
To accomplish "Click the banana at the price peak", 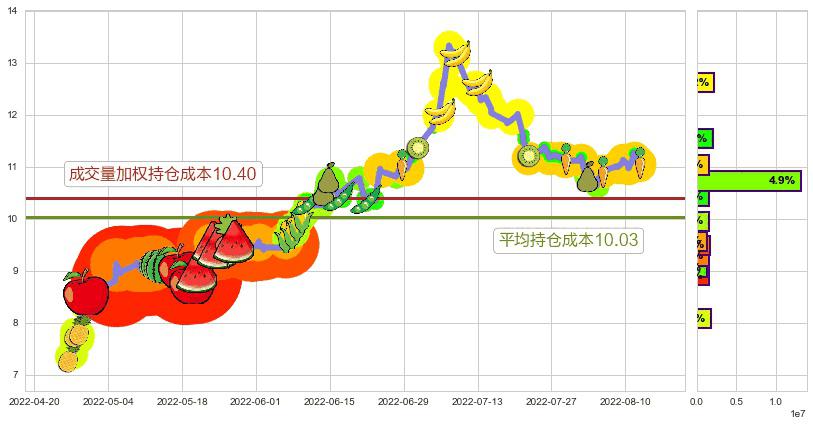I will [456, 52].
